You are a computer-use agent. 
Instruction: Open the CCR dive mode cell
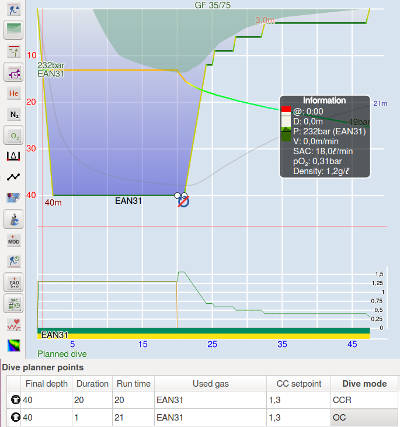(365, 400)
